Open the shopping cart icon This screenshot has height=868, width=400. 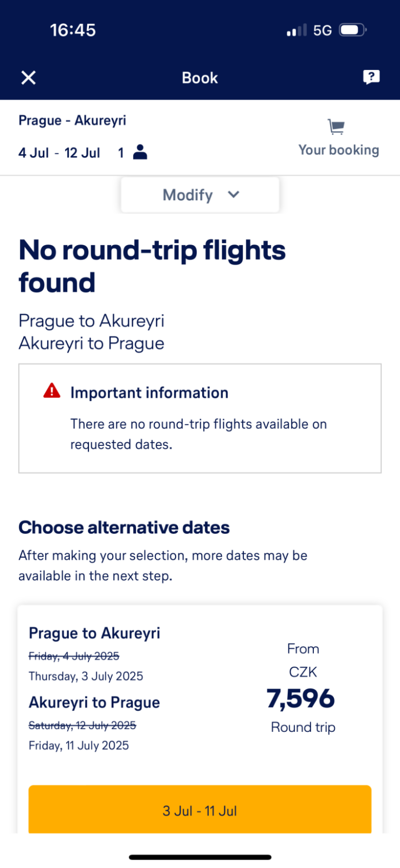pyautogui.click(x=336, y=127)
